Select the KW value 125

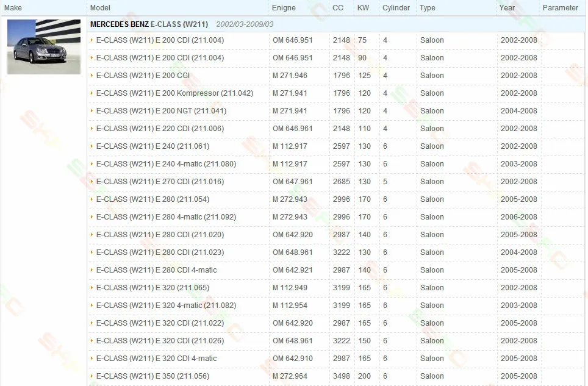[364, 76]
